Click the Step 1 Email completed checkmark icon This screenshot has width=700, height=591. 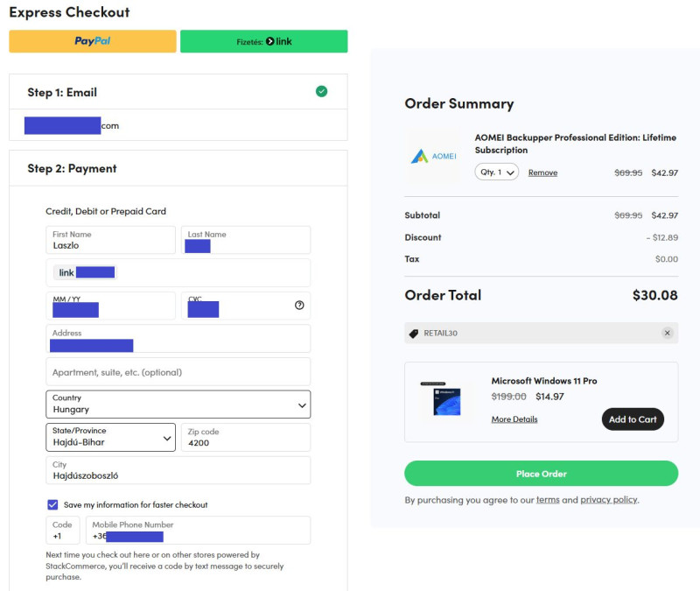321,92
